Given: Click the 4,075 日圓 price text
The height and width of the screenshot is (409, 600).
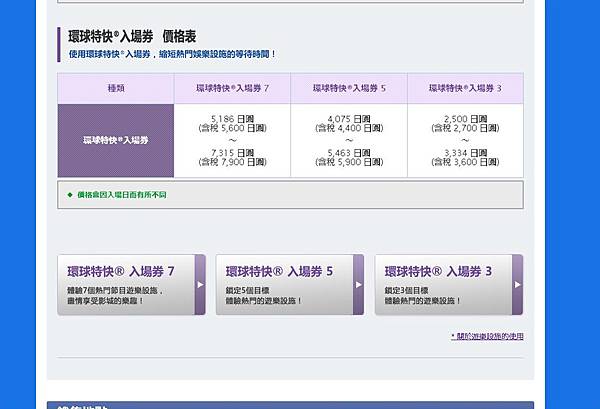Looking at the screenshot, I should coord(349,119).
